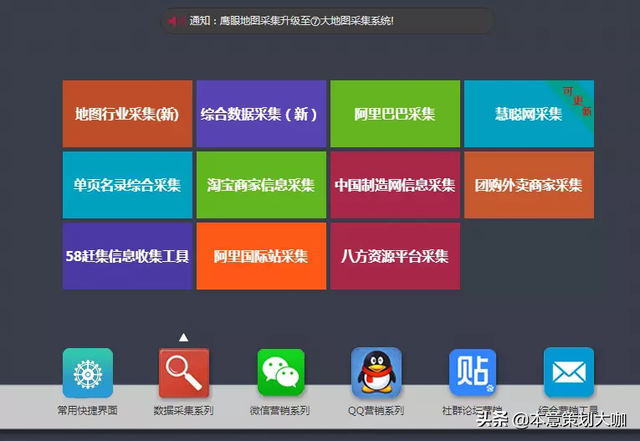
Task: Click the notification speaker icon
Action: (176, 21)
